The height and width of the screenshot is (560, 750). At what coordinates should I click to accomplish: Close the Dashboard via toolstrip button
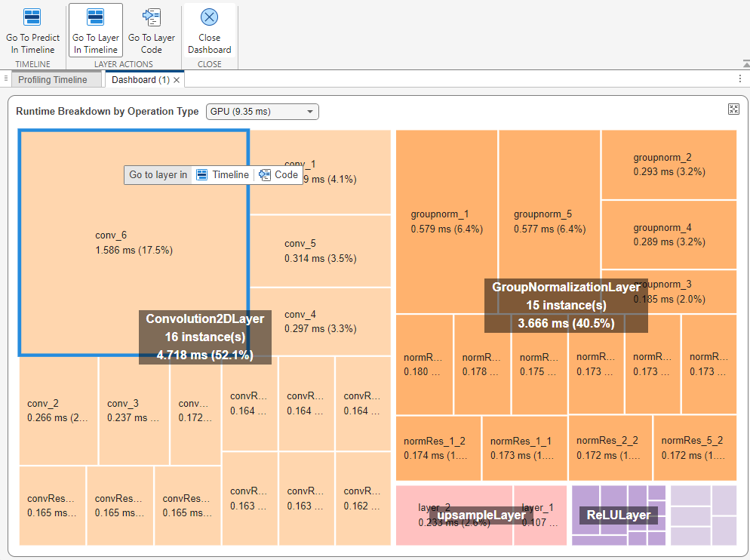(x=209, y=17)
